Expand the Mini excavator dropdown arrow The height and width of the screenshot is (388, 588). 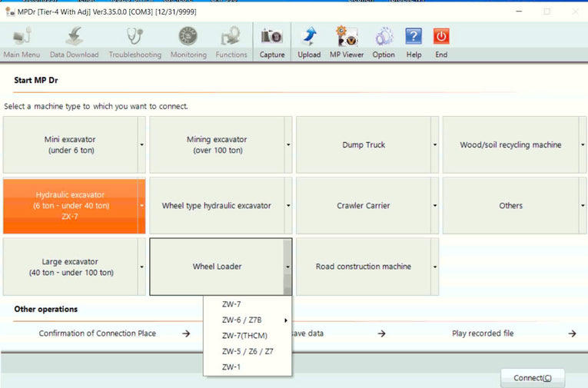tap(141, 144)
